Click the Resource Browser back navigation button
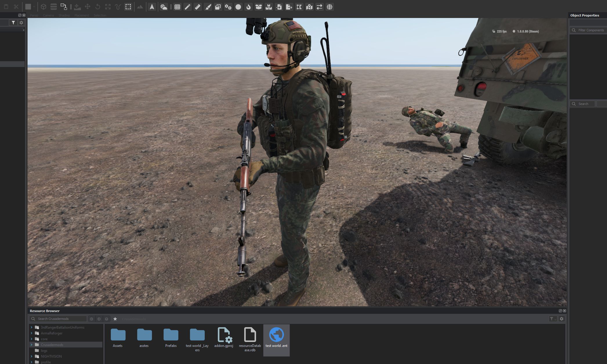The image size is (607, 364). [x=91, y=319]
